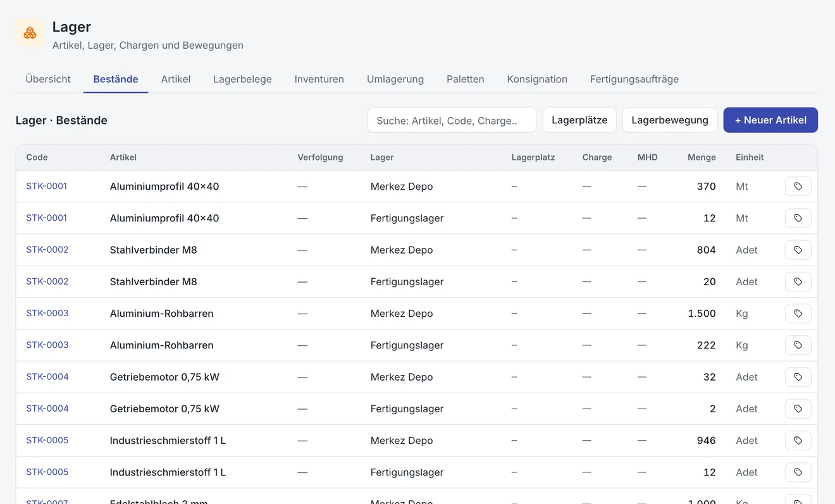The height and width of the screenshot is (504, 835).
Task: Add an item with Neuer Artikel button
Action: [770, 120]
